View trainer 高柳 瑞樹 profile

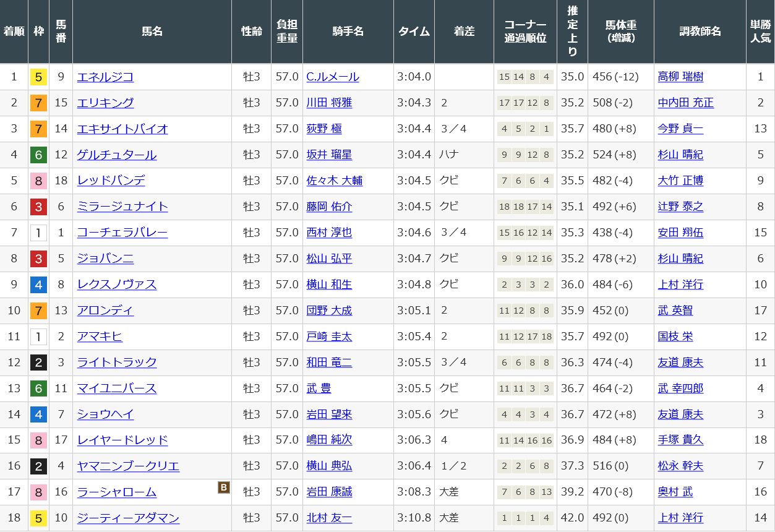680,77
